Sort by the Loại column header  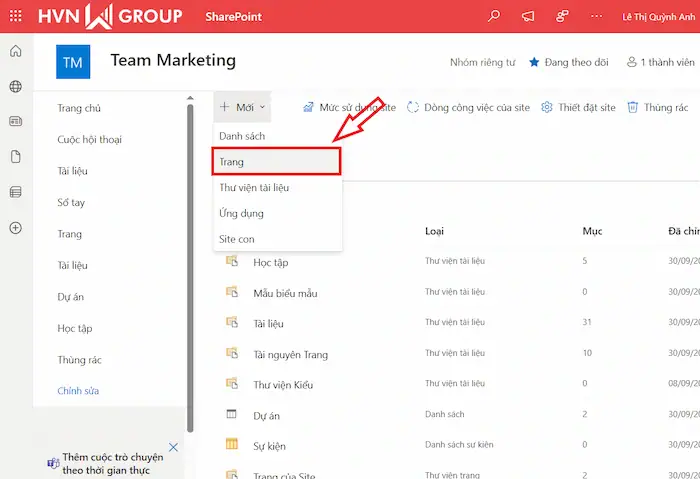coord(434,231)
